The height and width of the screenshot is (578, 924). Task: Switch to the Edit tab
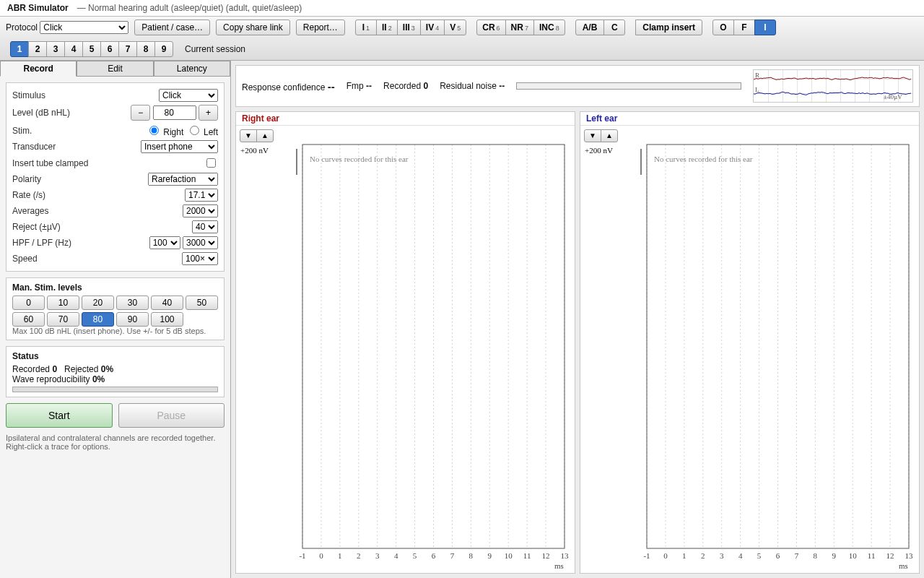tap(115, 69)
